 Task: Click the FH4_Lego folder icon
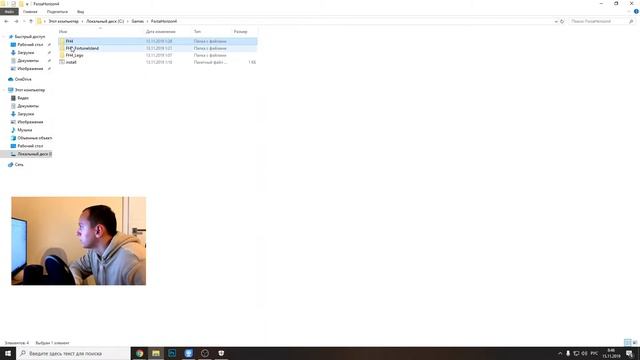coord(62,55)
